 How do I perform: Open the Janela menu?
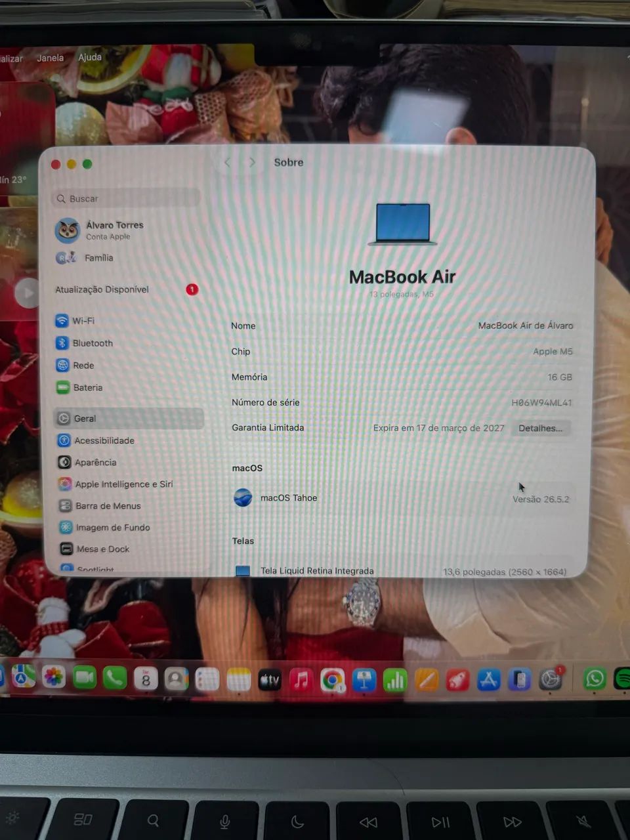(x=51, y=58)
